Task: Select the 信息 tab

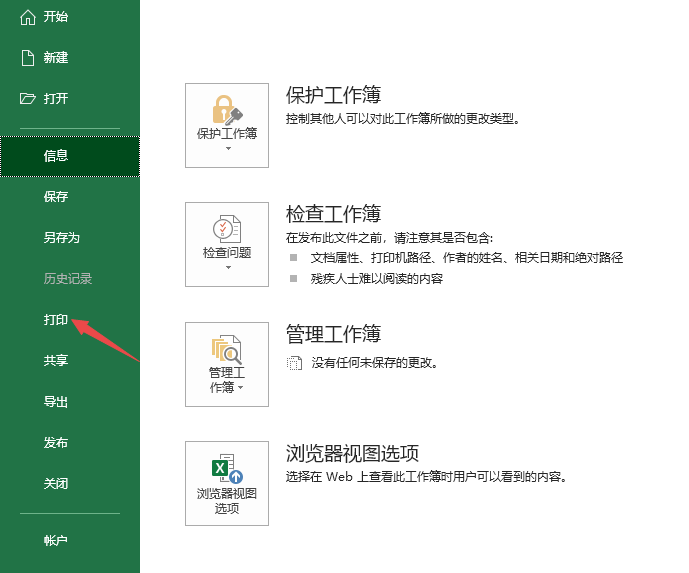Action: click(x=70, y=156)
